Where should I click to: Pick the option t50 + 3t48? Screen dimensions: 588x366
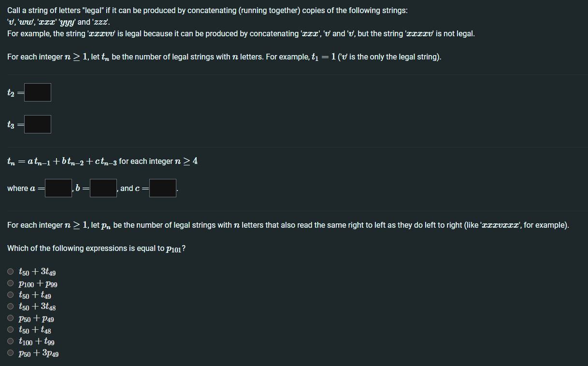coord(10,306)
